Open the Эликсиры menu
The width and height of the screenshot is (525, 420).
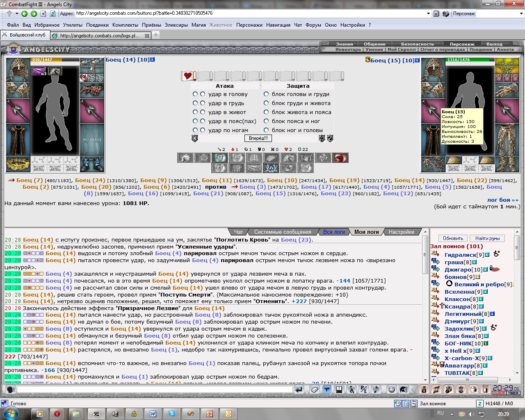176,25
